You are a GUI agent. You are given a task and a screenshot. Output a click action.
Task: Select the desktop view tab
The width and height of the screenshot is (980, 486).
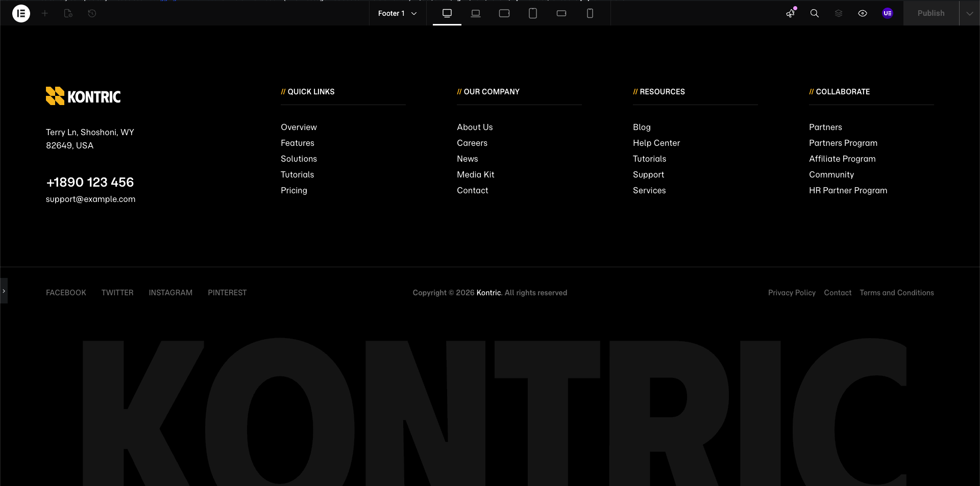click(447, 13)
